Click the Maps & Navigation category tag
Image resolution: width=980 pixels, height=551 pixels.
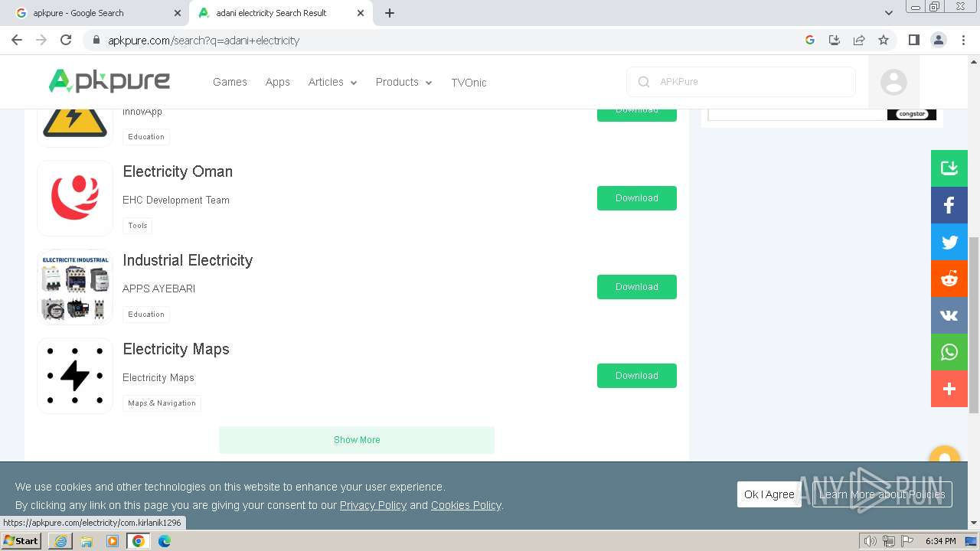point(162,403)
